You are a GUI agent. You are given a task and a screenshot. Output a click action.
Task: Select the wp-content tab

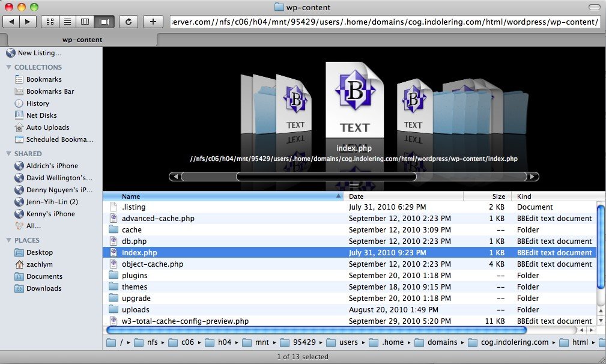pyautogui.click(x=82, y=40)
